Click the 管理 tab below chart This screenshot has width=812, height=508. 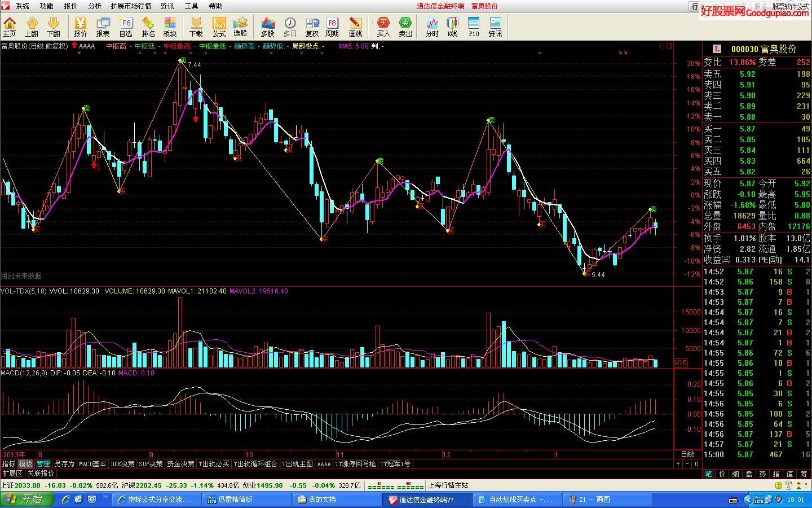pyautogui.click(x=43, y=464)
